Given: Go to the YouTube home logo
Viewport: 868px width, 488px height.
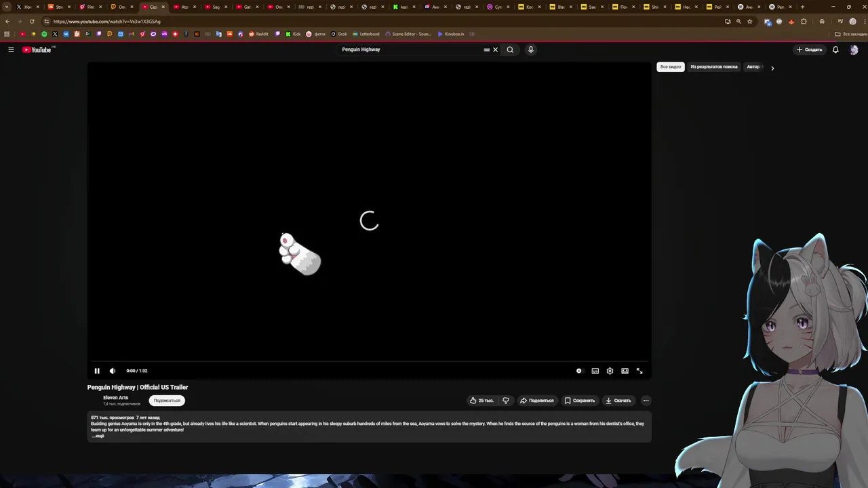Looking at the screenshot, I should (x=37, y=49).
